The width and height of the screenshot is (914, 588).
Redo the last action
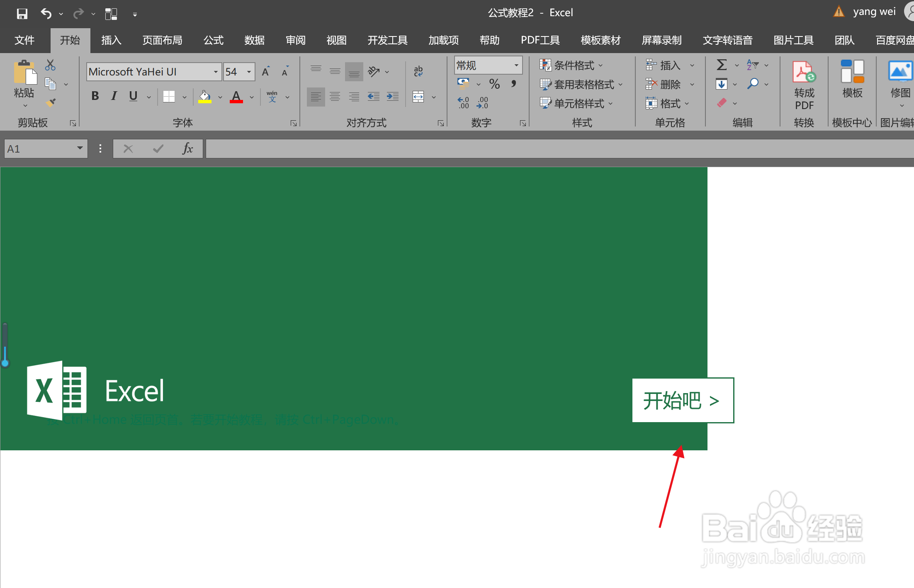point(78,14)
